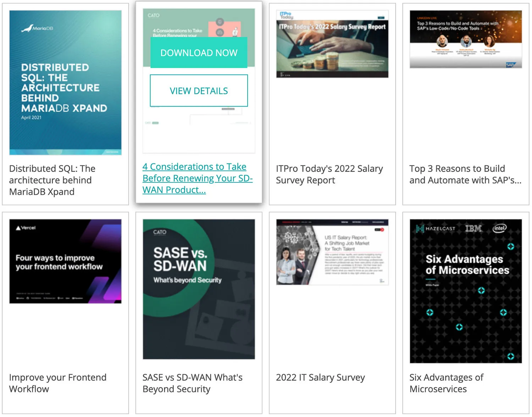Click the 2022 IT Salary Survey title
Screen dimensions: 532x417
(x=320, y=378)
